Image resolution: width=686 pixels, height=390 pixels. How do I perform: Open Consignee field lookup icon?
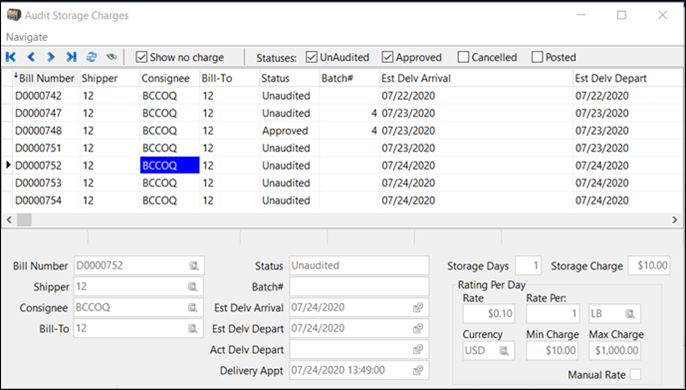192,308
